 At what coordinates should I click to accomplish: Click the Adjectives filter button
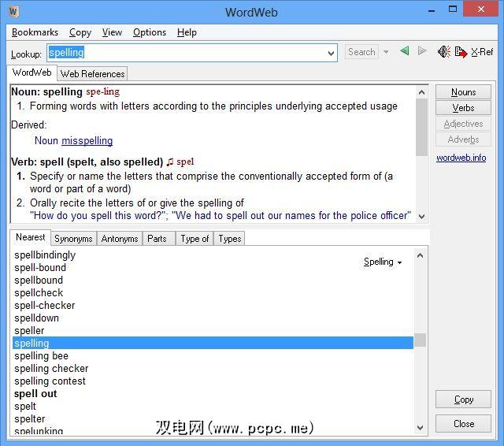click(463, 124)
